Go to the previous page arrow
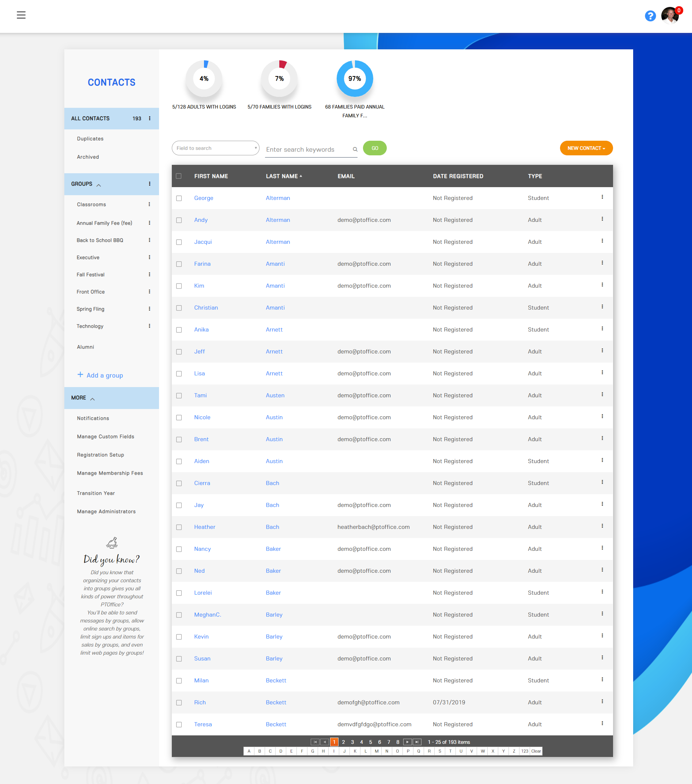Image resolution: width=692 pixels, height=784 pixels. point(325,742)
